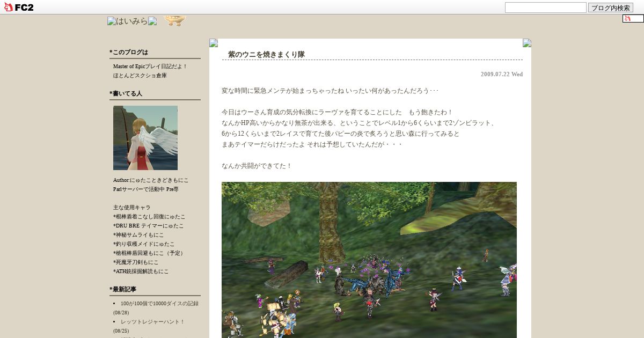Click the small FC2 badge below the search button
644x338 pixels.
point(633,18)
